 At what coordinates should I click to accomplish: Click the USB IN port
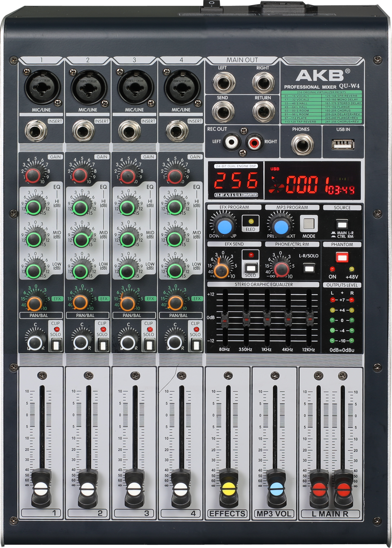(x=343, y=145)
